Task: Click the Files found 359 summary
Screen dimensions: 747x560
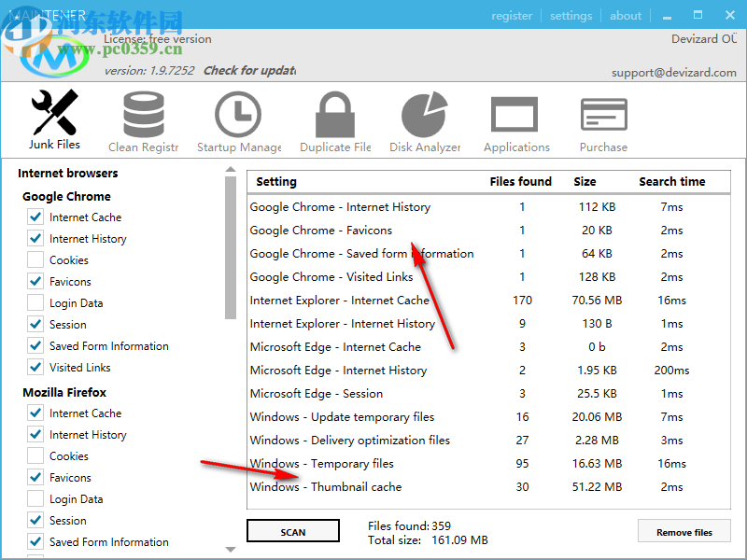Action: pyautogui.click(x=409, y=526)
